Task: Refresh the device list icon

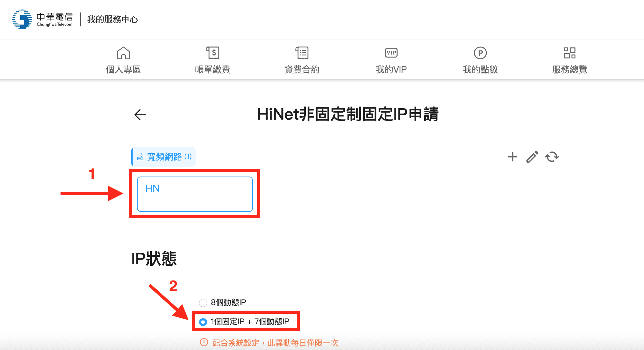Action: 552,157
